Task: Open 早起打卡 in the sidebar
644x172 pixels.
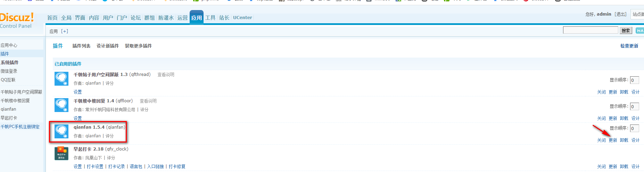Action: click(x=9, y=118)
